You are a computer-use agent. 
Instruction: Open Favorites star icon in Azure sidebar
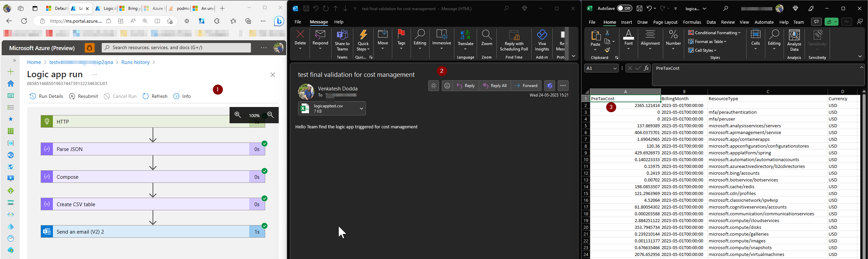(11, 119)
